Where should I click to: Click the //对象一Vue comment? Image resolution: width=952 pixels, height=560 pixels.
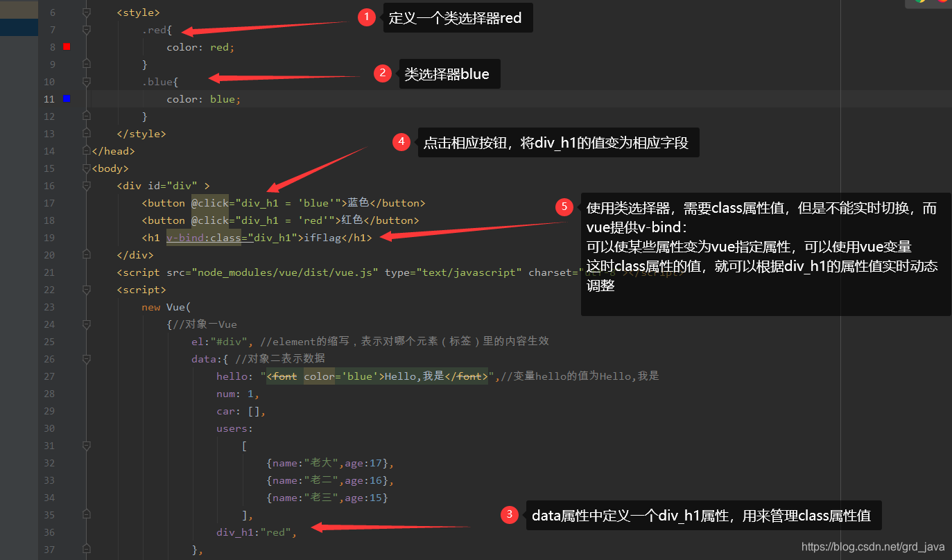click(205, 324)
